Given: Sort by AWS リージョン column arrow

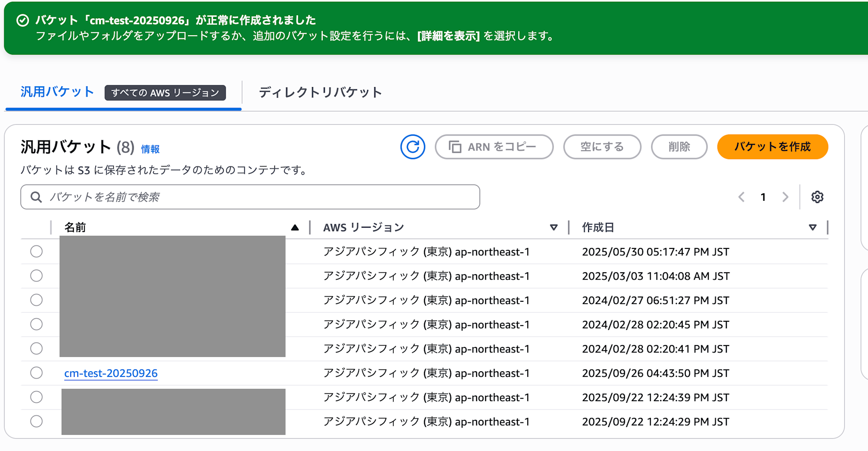Looking at the screenshot, I should pos(554,227).
